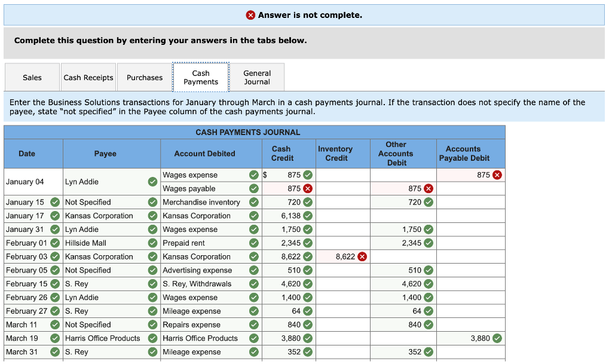Select the January 04 date cell
612x364 pixels.
(33, 182)
